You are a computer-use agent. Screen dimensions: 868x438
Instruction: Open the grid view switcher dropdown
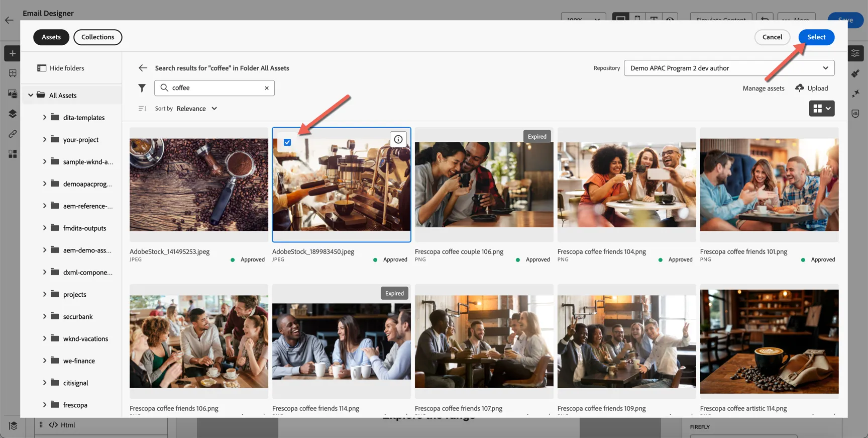click(822, 109)
